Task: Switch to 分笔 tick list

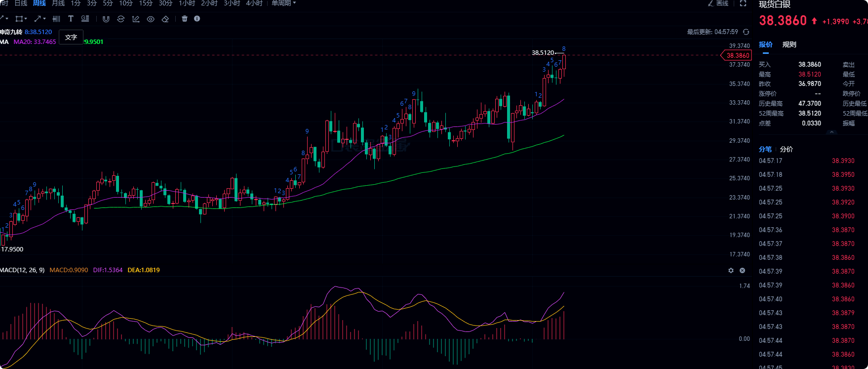Action: (765, 149)
